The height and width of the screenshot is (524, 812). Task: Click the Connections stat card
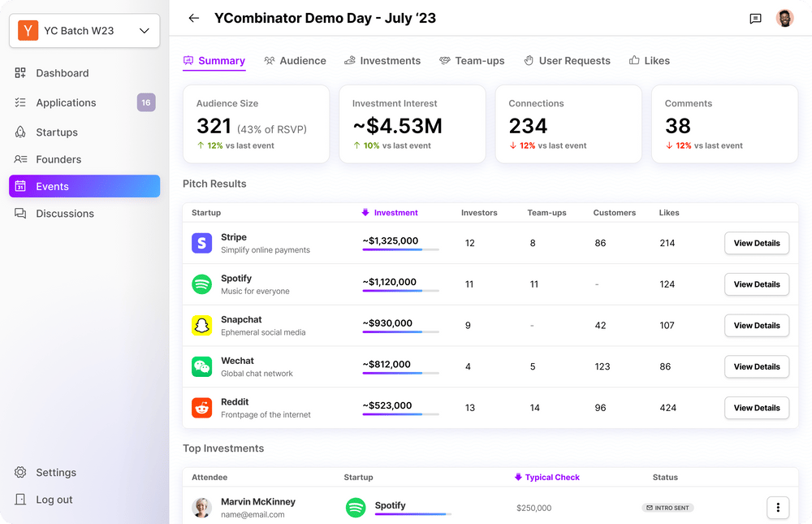(568, 123)
